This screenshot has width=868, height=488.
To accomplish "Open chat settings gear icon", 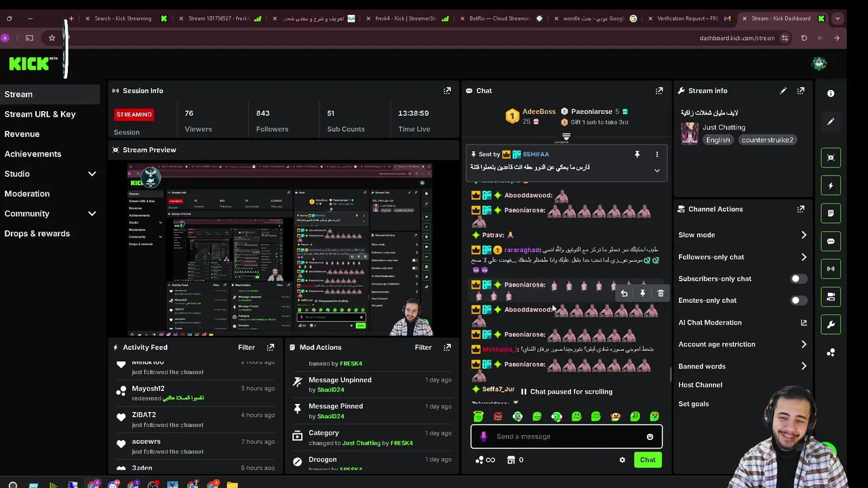I will pos(622,460).
